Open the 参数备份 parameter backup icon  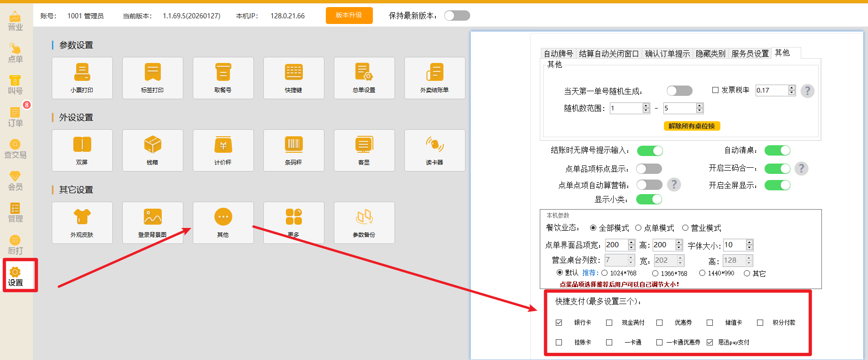coord(364,222)
